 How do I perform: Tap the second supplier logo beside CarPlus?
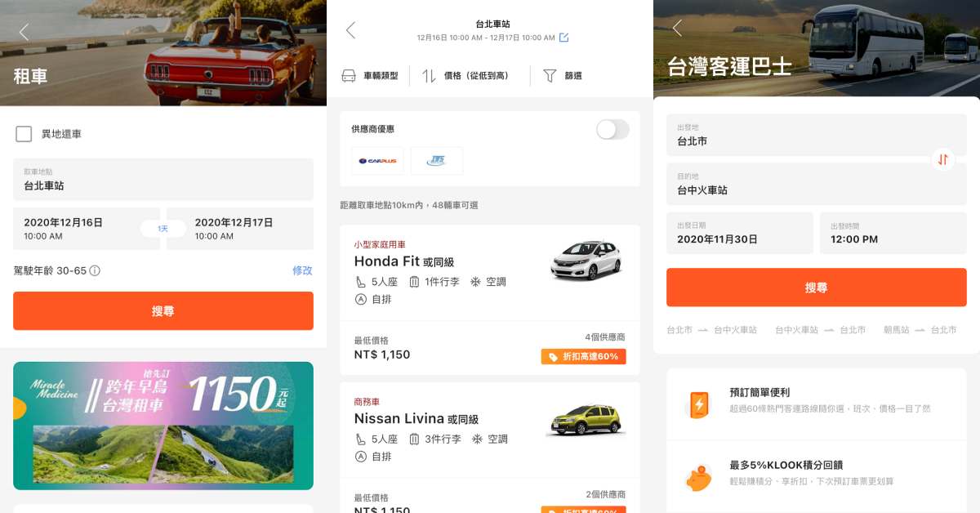pyautogui.click(x=436, y=161)
